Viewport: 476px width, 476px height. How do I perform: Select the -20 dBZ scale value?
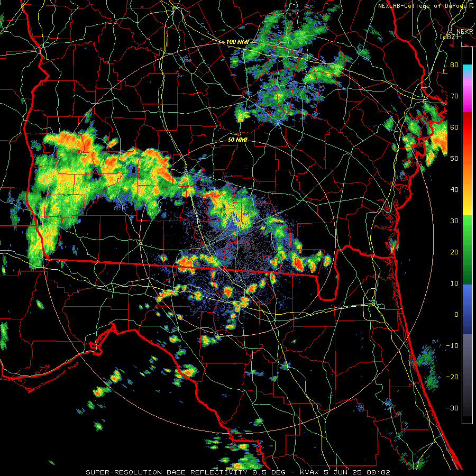pos(452,377)
